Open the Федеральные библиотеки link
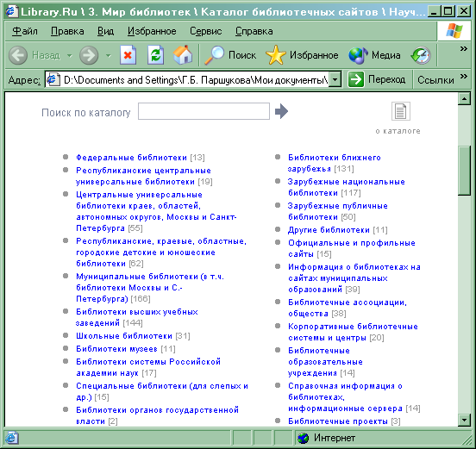Screen dimensions: 476x449 coord(131,158)
